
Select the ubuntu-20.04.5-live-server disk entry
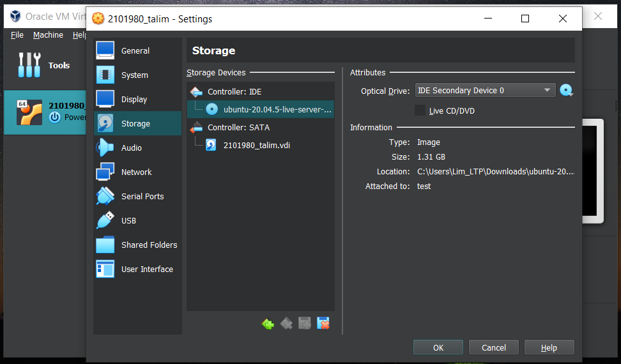[277, 109]
